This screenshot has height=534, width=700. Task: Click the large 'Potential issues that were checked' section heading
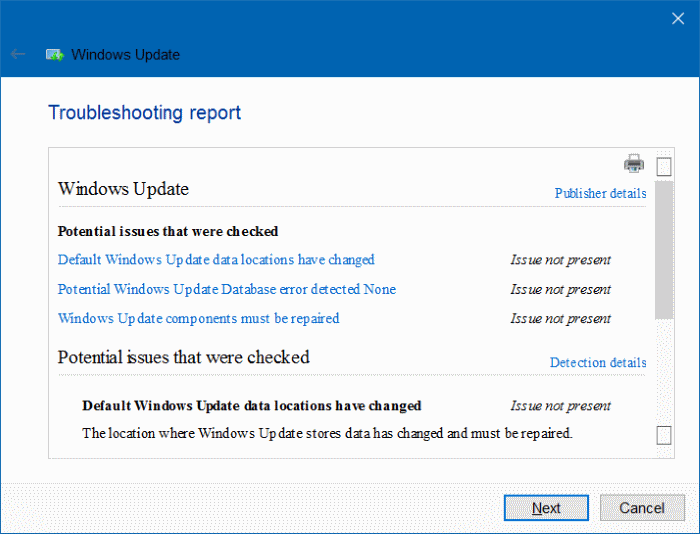tap(183, 357)
